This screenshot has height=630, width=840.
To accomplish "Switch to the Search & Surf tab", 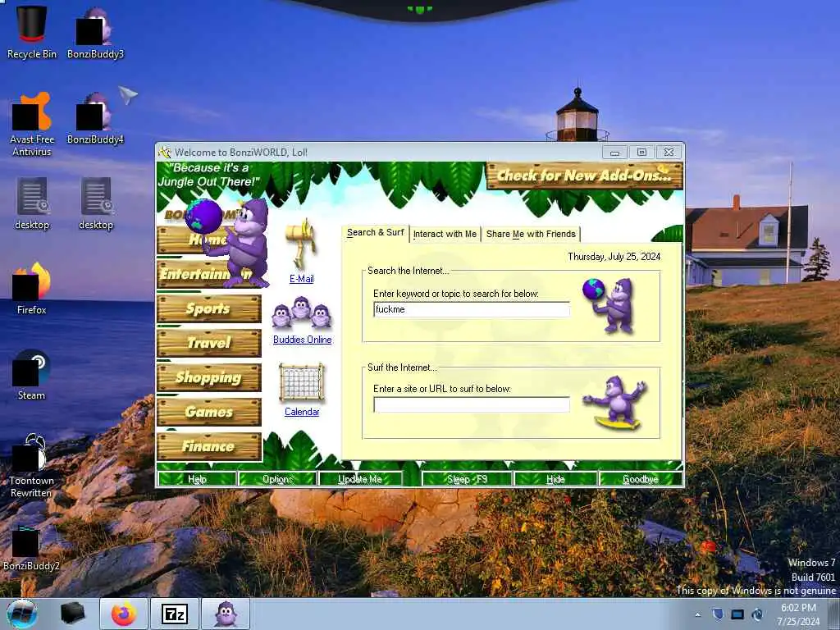I will [x=375, y=233].
